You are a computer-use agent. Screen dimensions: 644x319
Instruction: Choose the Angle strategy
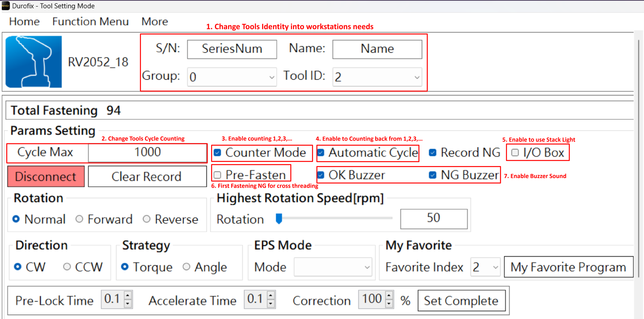[x=186, y=267]
